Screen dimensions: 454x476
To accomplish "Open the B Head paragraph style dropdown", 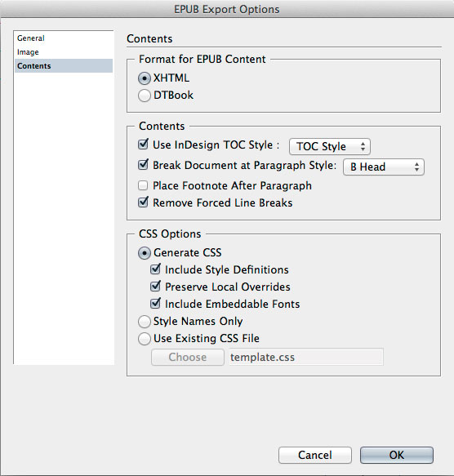I will coord(384,167).
